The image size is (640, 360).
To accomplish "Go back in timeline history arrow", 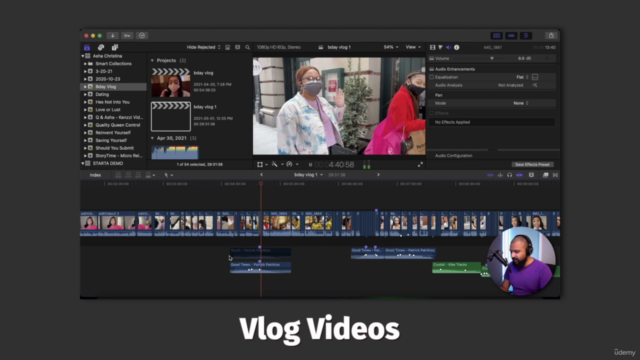I will pos(262,175).
